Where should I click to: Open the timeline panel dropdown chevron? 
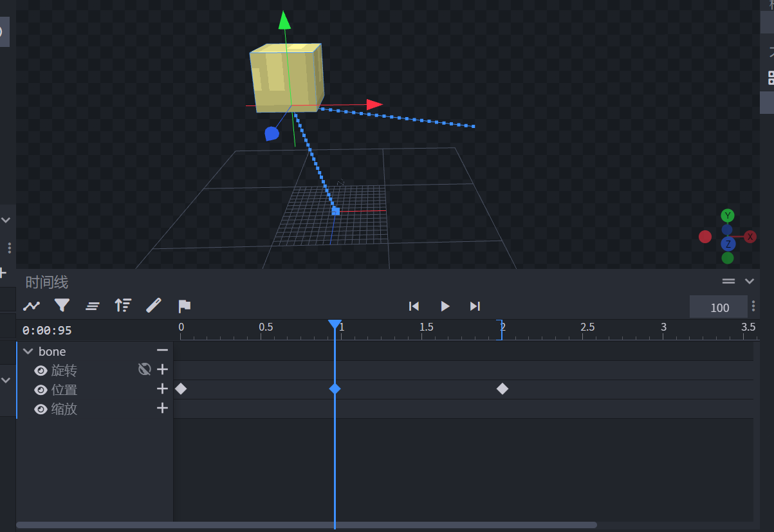(x=749, y=281)
